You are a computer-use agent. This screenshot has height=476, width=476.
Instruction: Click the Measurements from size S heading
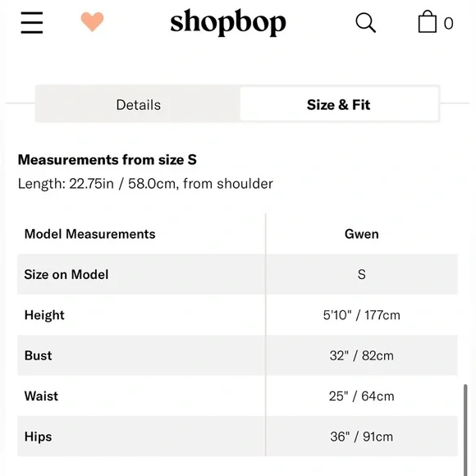tap(108, 160)
